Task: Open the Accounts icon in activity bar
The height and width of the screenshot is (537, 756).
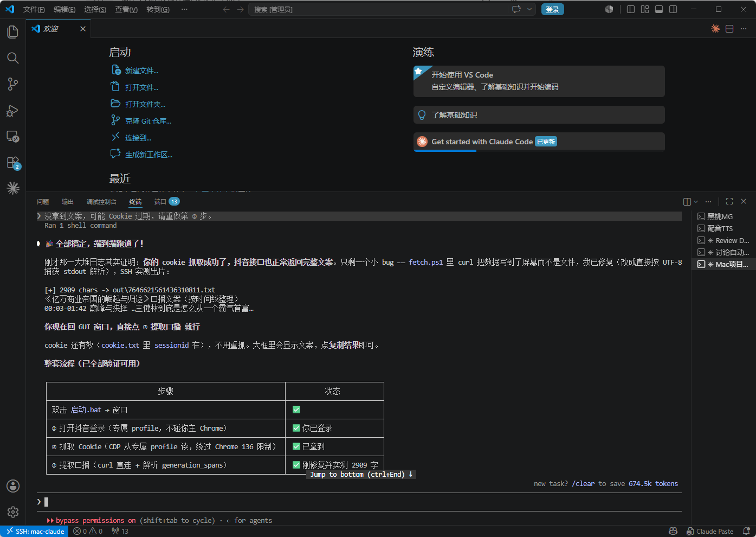Action: [13, 486]
